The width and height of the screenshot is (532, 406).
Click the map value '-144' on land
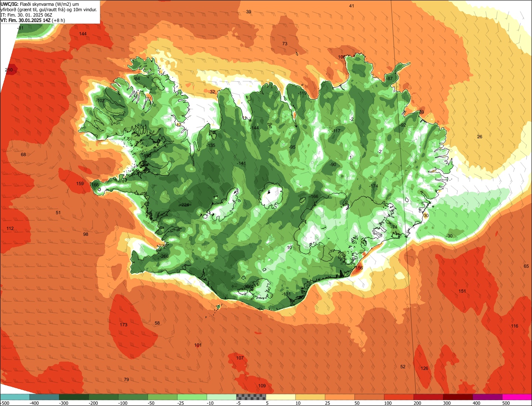point(254,128)
